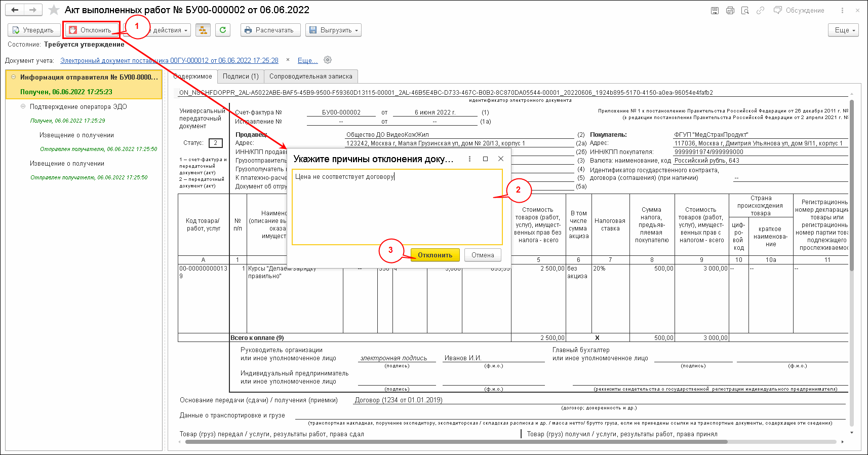Screen dimensions: 868x455
Task: Click the электронная подпись signature text
Action: pos(393,358)
